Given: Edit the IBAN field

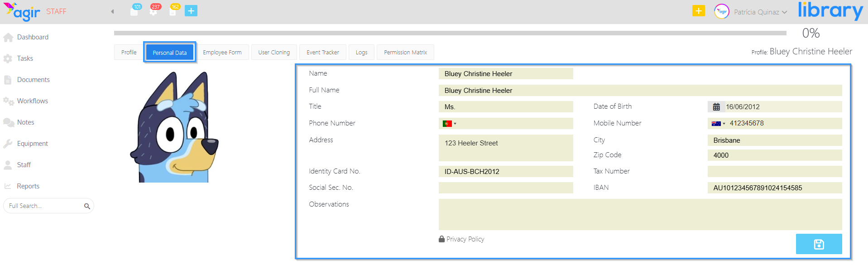Looking at the screenshot, I should (x=775, y=188).
